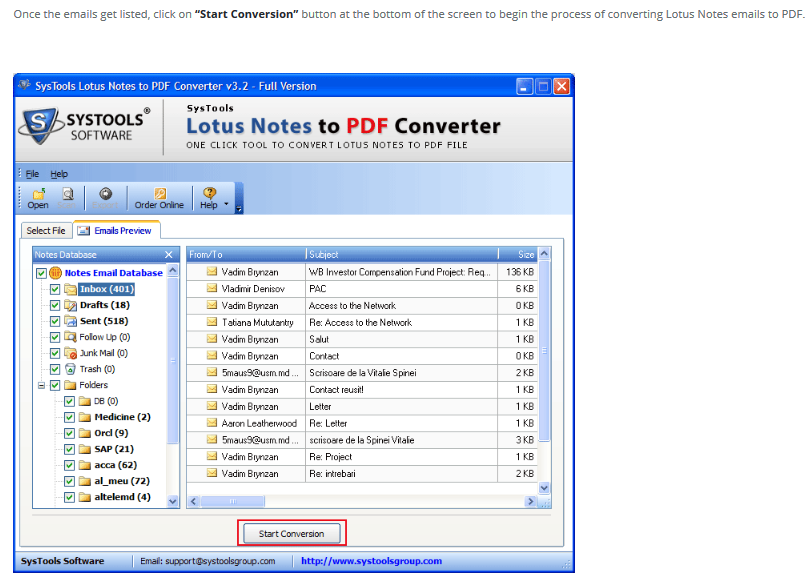Image resolution: width=812 pixels, height=585 pixels.
Task: Select the altelemd (4) folder
Action: (122, 497)
